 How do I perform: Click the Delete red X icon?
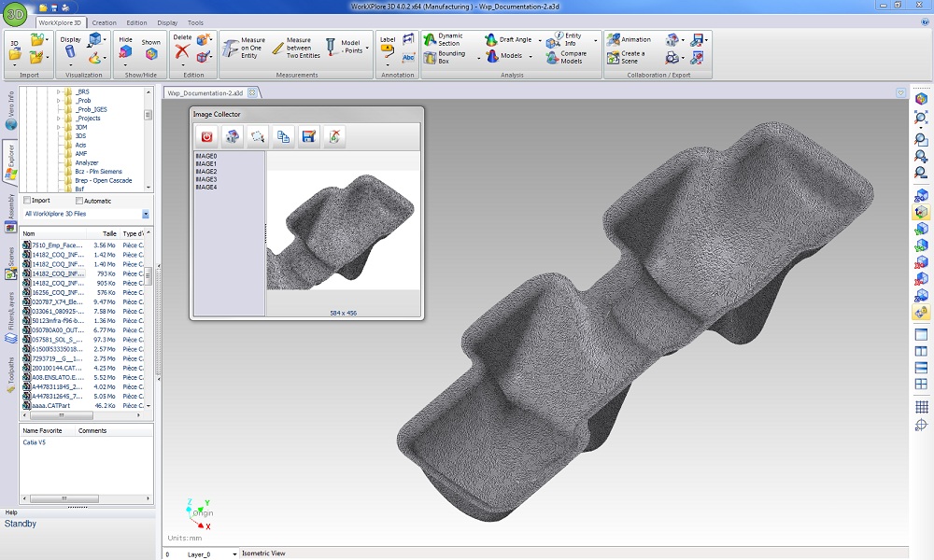tap(182, 51)
